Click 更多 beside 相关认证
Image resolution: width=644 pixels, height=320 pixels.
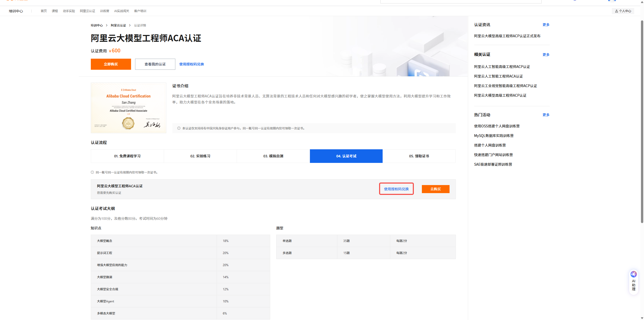(x=546, y=55)
